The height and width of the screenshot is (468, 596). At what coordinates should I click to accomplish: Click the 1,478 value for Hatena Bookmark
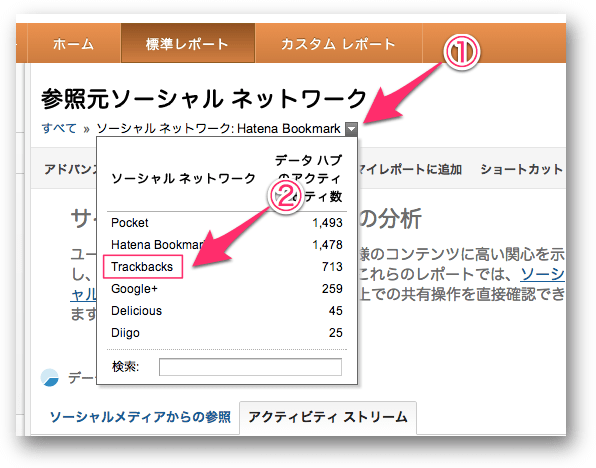pyautogui.click(x=327, y=245)
